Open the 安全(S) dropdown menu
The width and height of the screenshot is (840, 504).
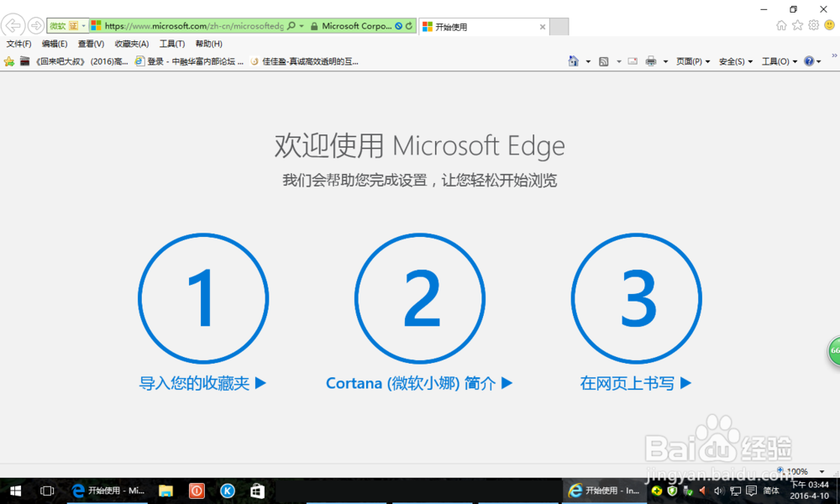coord(736,61)
